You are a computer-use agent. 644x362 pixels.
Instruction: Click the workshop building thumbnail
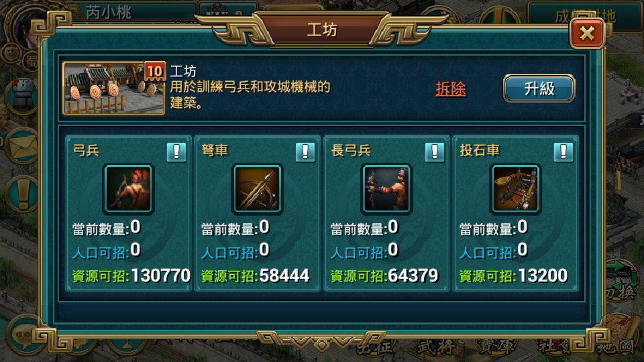tap(114, 88)
